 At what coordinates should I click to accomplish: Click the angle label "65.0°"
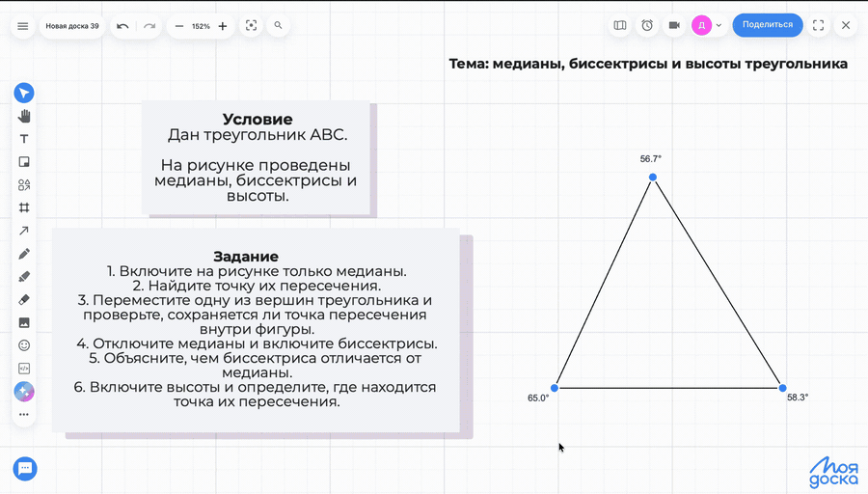pos(538,398)
